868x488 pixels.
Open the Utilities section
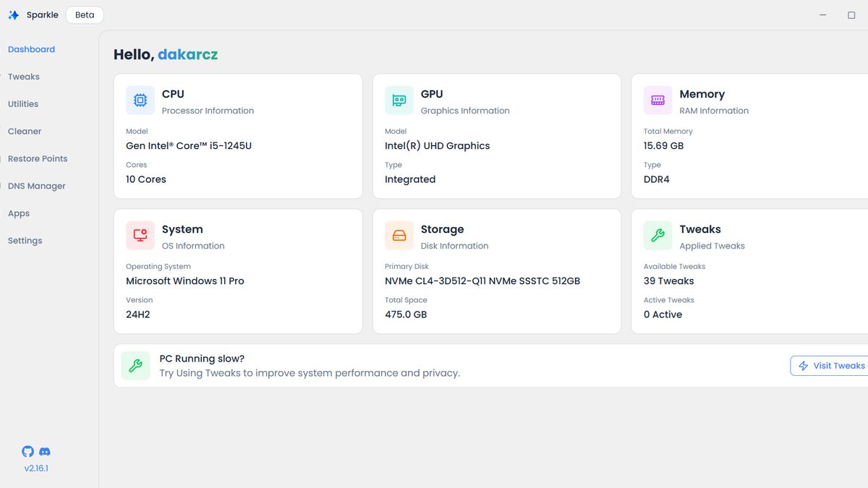pos(23,104)
